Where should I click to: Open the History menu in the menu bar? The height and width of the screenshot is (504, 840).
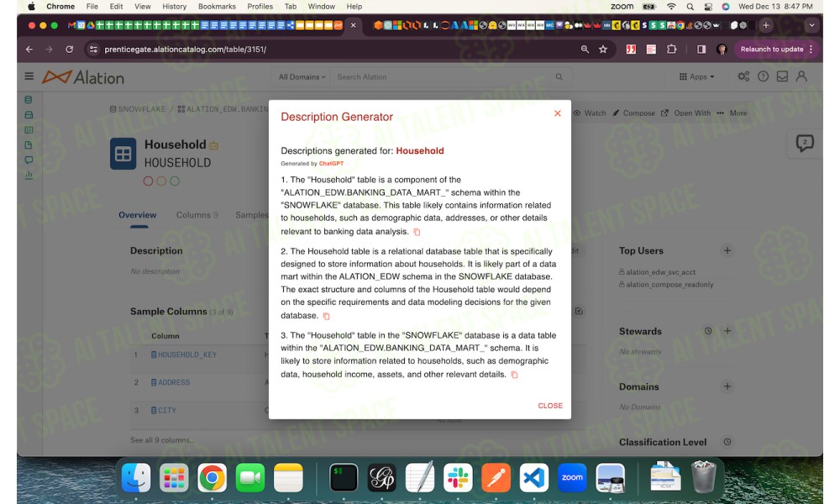tap(174, 7)
